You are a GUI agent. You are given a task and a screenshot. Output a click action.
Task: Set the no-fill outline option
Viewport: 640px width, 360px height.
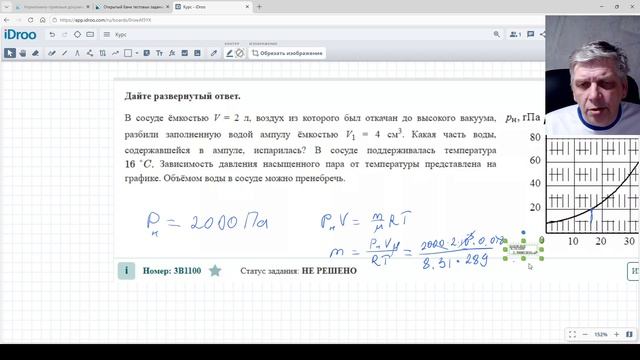coord(240,53)
